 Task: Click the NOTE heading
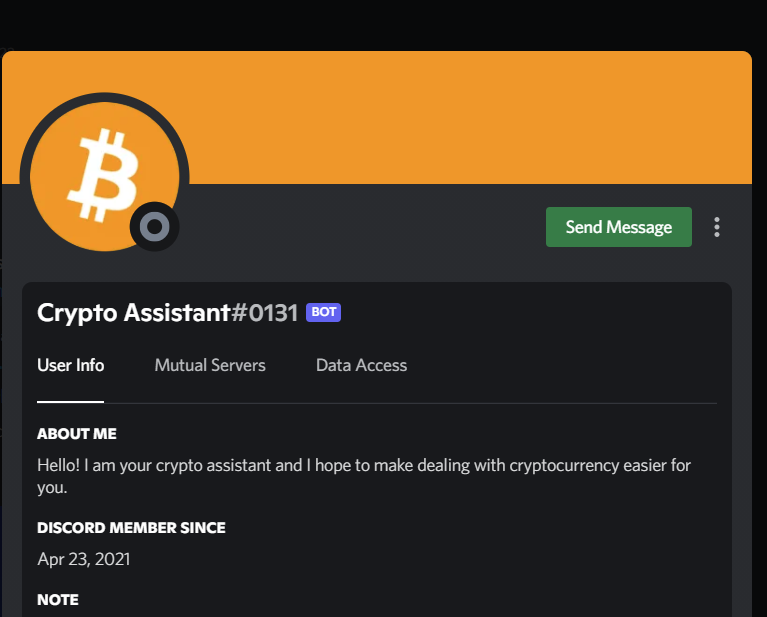58,600
